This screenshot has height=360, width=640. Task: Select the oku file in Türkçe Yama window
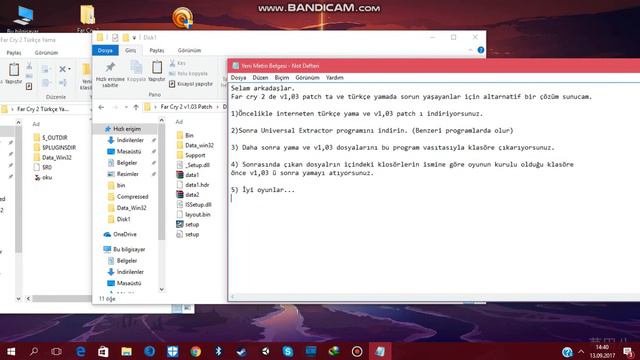tap(47, 177)
